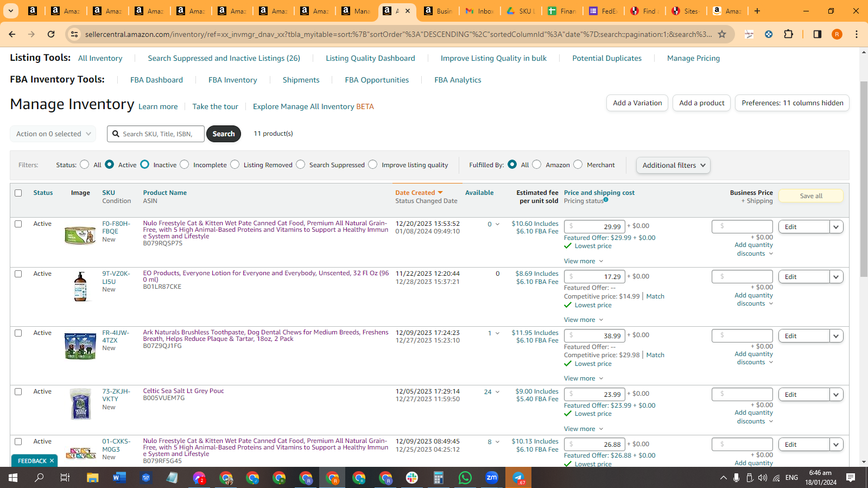Click the black Search button
Image resolution: width=868 pixels, height=488 pixels.
(x=224, y=134)
